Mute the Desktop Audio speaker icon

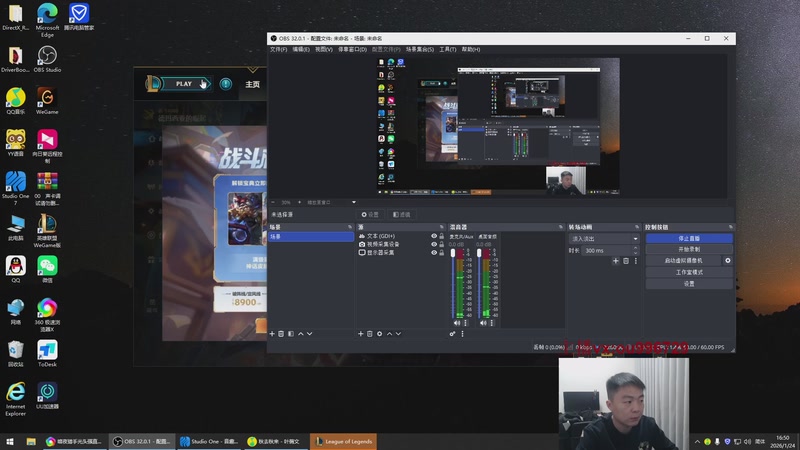click(483, 323)
